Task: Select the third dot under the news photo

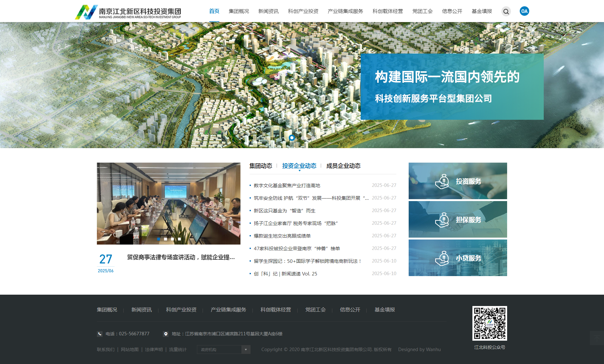Action: tap(172, 239)
